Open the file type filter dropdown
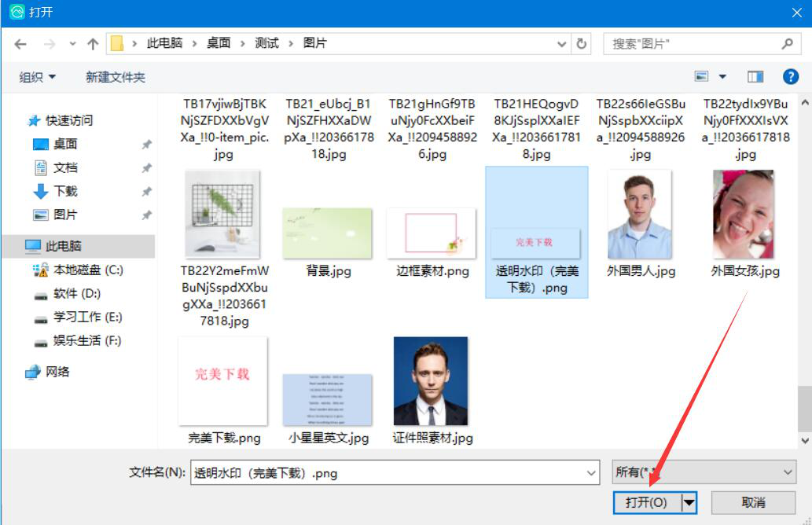 704,472
